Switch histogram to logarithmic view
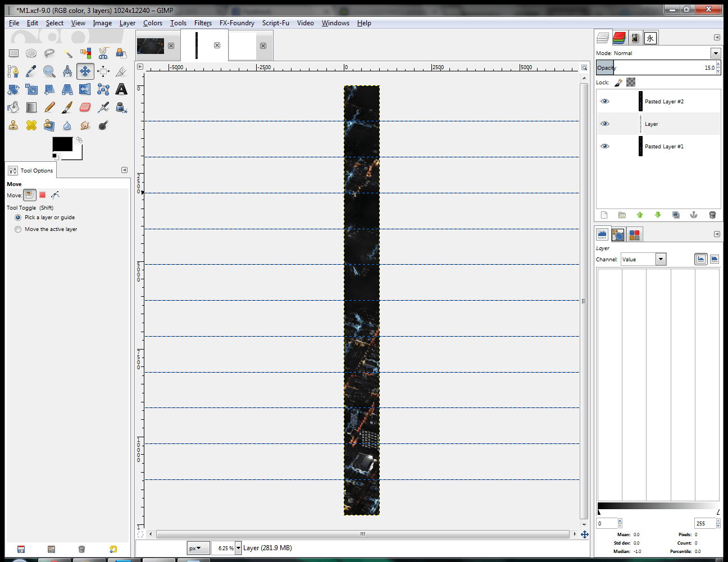Viewport: 728px width, 562px height. click(714, 259)
